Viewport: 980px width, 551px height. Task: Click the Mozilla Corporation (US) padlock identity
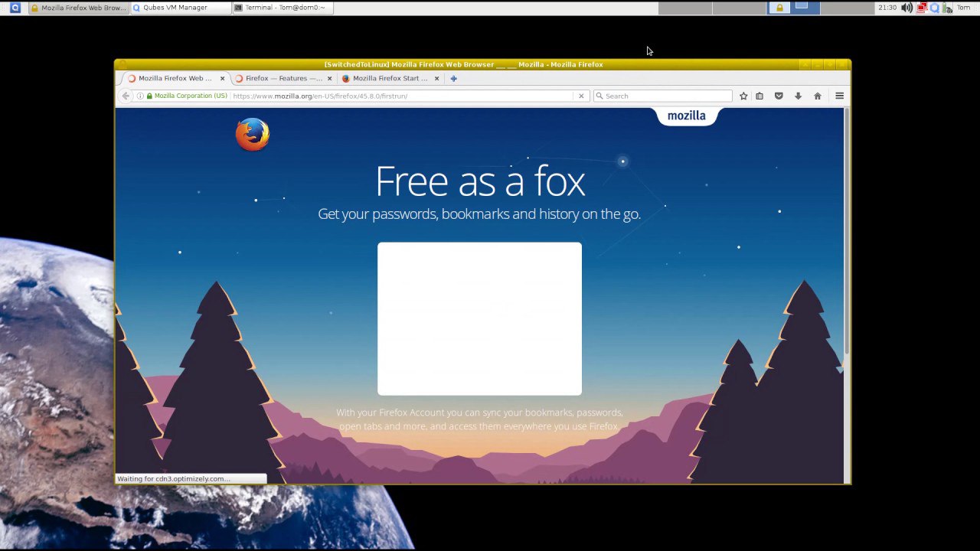[187, 96]
